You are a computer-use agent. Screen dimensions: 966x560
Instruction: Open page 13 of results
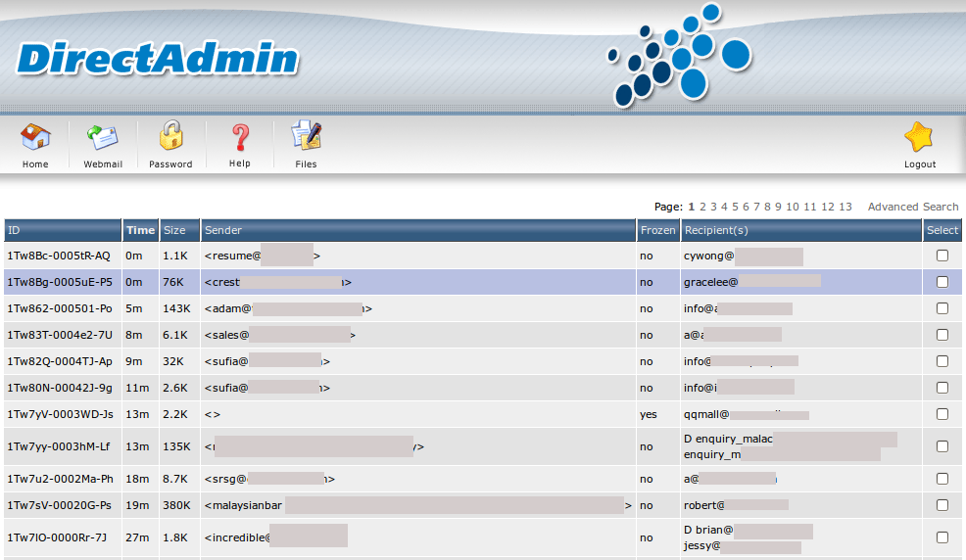click(x=845, y=207)
